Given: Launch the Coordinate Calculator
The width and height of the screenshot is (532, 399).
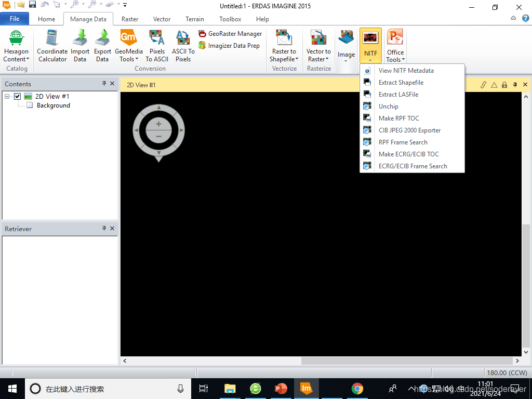Looking at the screenshot, I should pyautogui.click(x=52, y=46).
